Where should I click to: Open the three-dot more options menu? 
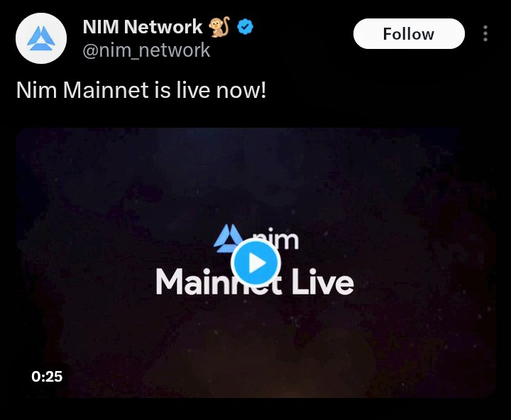click(x=485, y=33)
